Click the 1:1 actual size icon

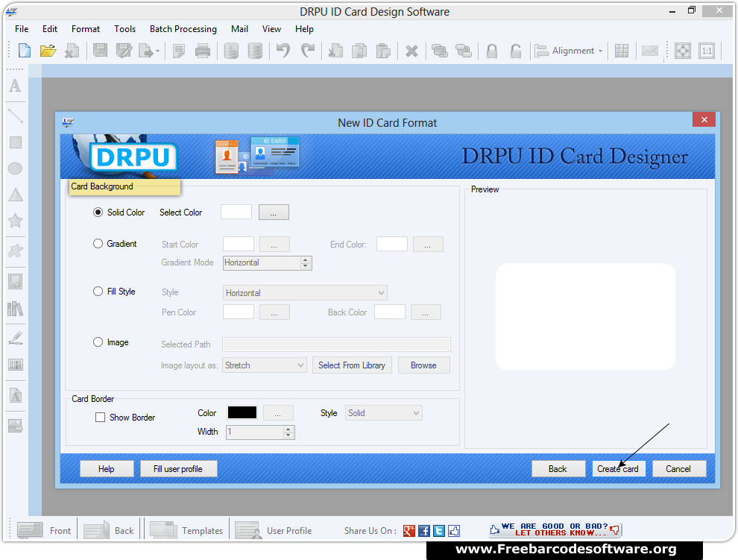point(707,51)
